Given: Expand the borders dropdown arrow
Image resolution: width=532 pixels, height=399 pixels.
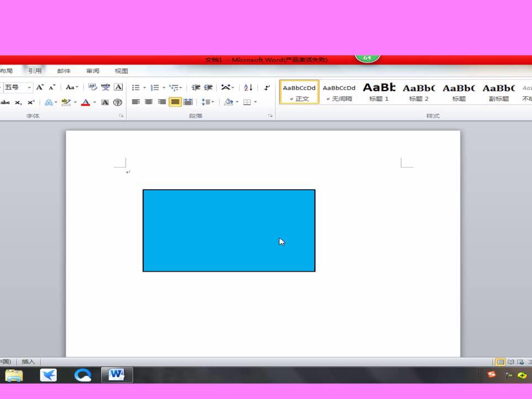Looking at the screenshot, I should (255, 102).
